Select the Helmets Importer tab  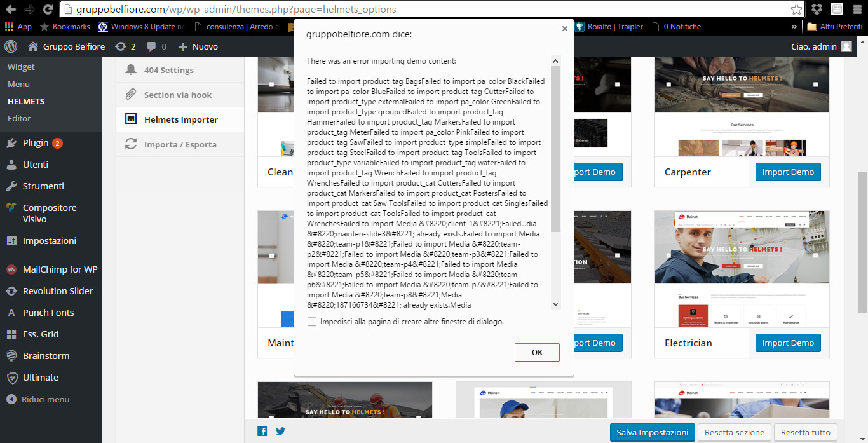(180, 119)
